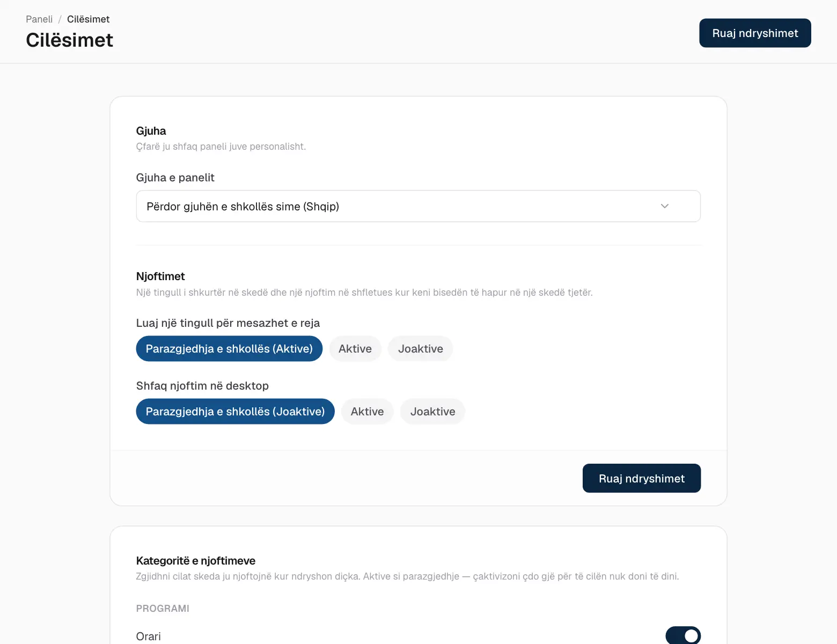The image size is (837, 644).
Task: Click the "Cilësimet" breadcrumb item
Action: 88,19
